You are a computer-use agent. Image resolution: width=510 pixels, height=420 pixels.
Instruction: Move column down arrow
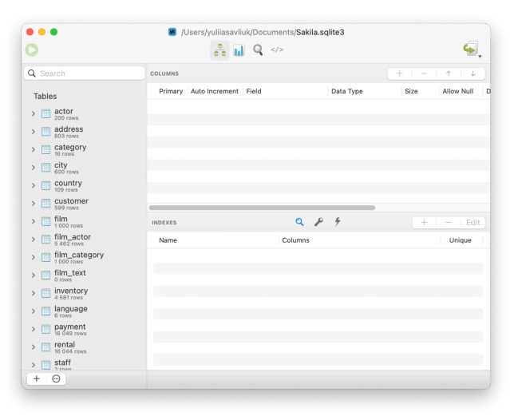473,73
